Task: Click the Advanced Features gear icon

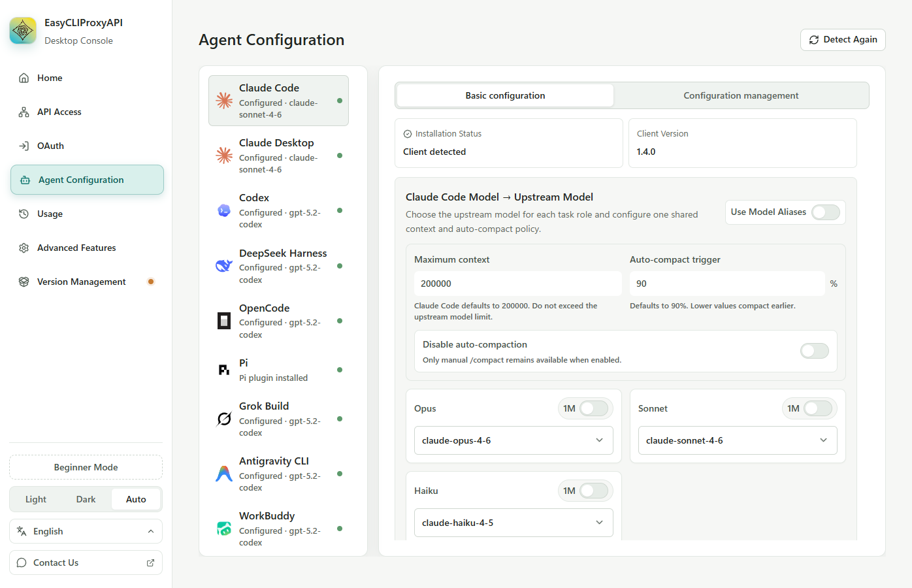Action: pos(24,248)
